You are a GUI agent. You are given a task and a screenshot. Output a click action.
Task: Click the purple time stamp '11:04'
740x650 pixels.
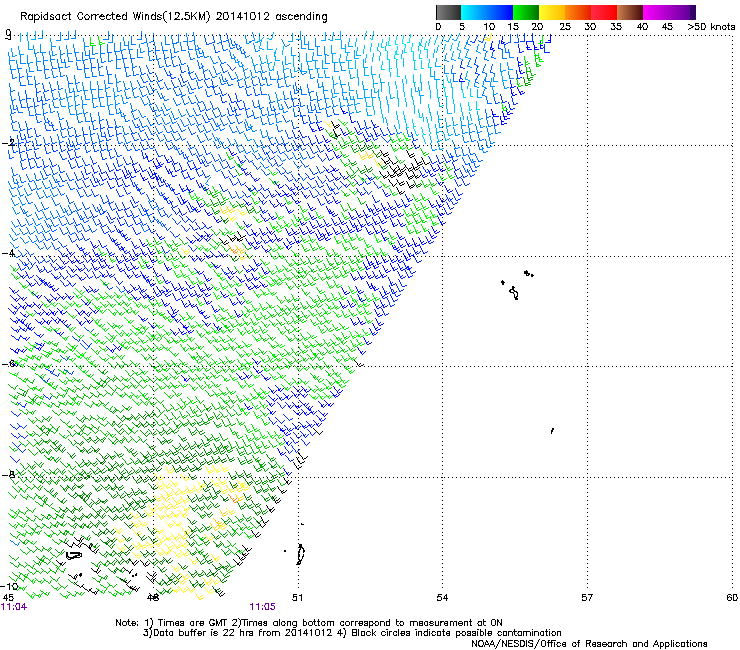pyautogui.click(x=14, y=607)
